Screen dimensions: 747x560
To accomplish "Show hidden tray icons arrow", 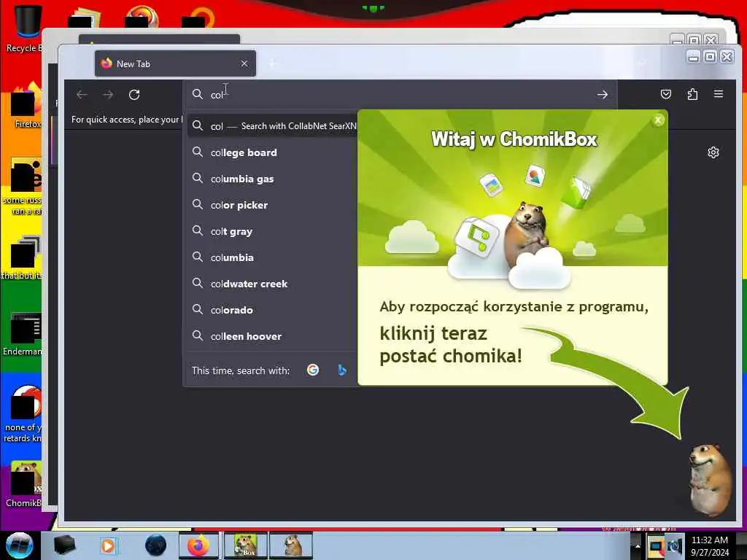I will click(637, 545).
